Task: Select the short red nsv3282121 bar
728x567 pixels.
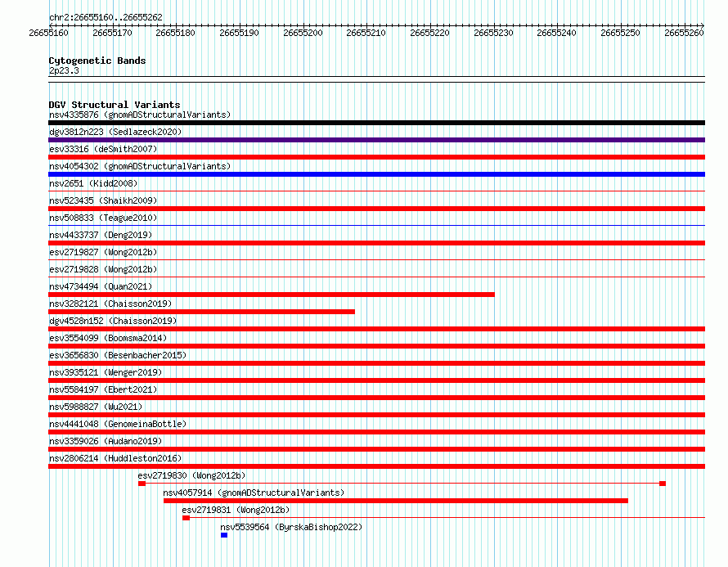Action: point(201,312)
